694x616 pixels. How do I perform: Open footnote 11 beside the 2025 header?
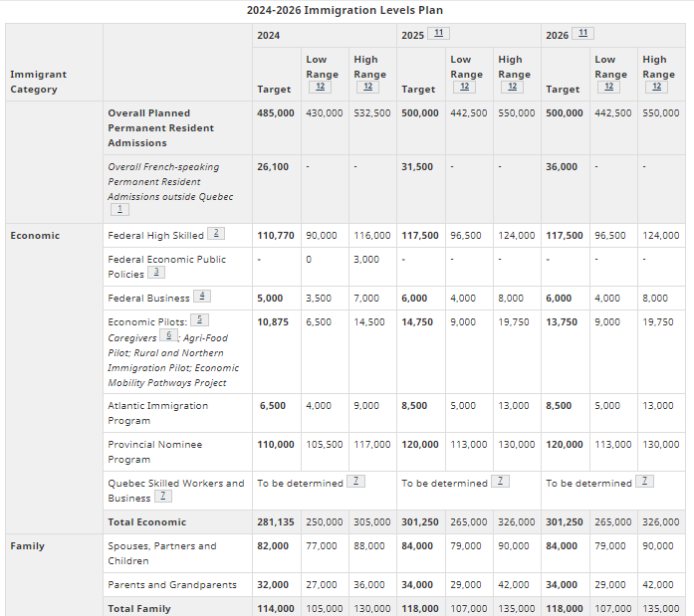(439, 33)
